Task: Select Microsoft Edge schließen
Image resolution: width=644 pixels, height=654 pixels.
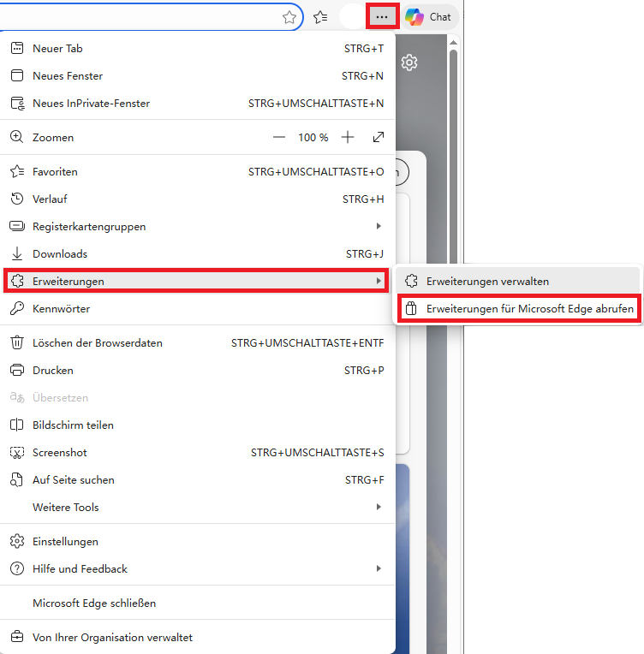Action: click(x=198, y=603)
